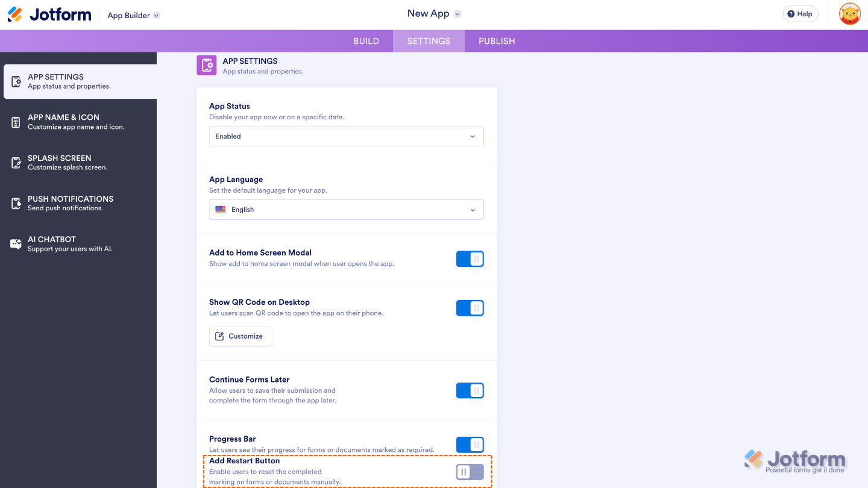Open your profile avatar menu
This screenshot has width=868, height=488.
pos(849,13)
